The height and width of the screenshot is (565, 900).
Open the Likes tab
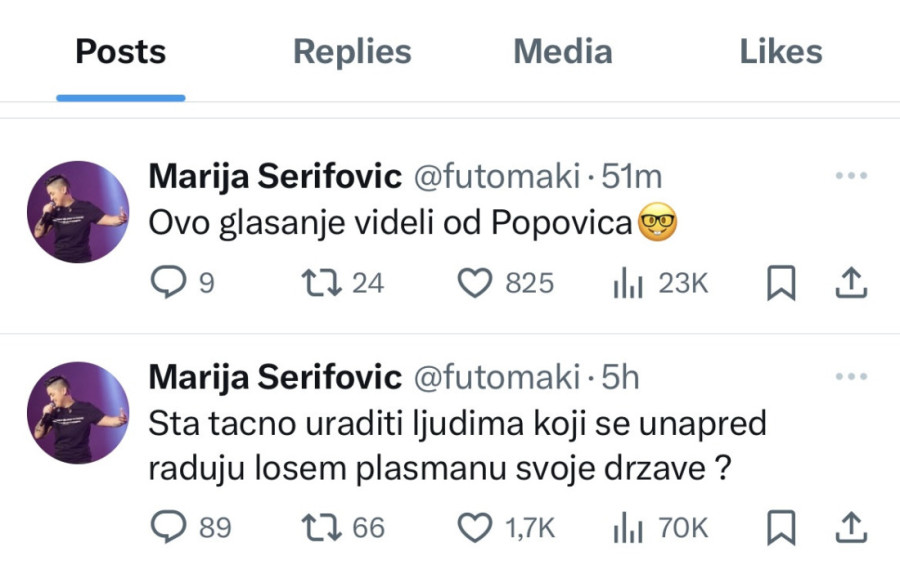(x=781, y=52)
